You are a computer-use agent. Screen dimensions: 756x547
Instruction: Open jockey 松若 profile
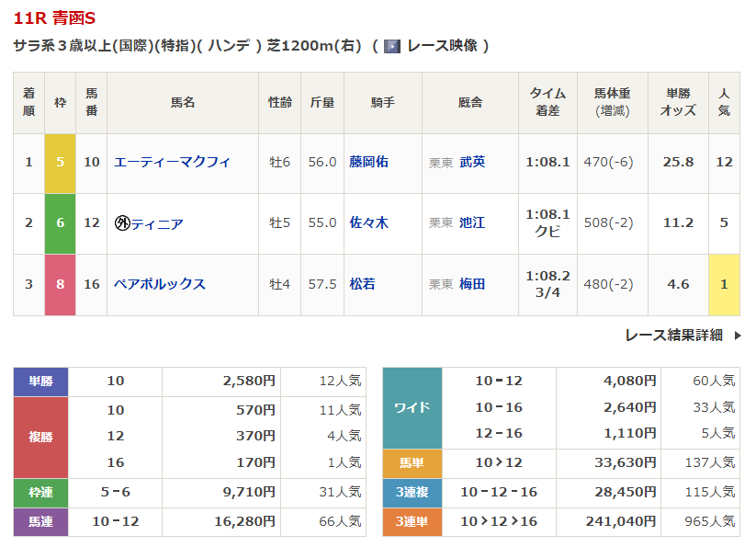tap(362, 284)
